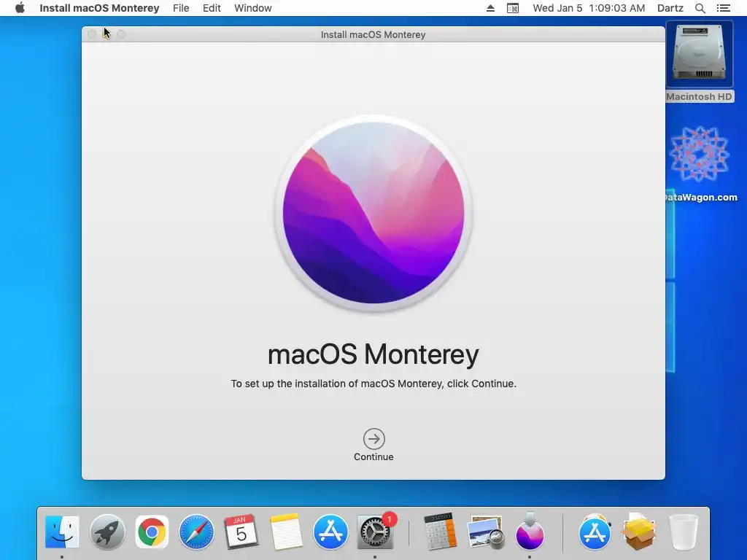Open Calculator from the Dock

pos(440,532)
